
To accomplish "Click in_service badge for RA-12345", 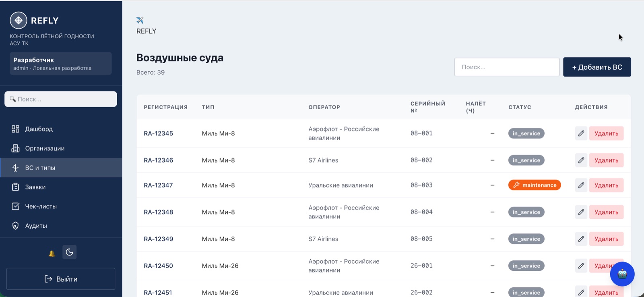I will [x=526, y=133].
